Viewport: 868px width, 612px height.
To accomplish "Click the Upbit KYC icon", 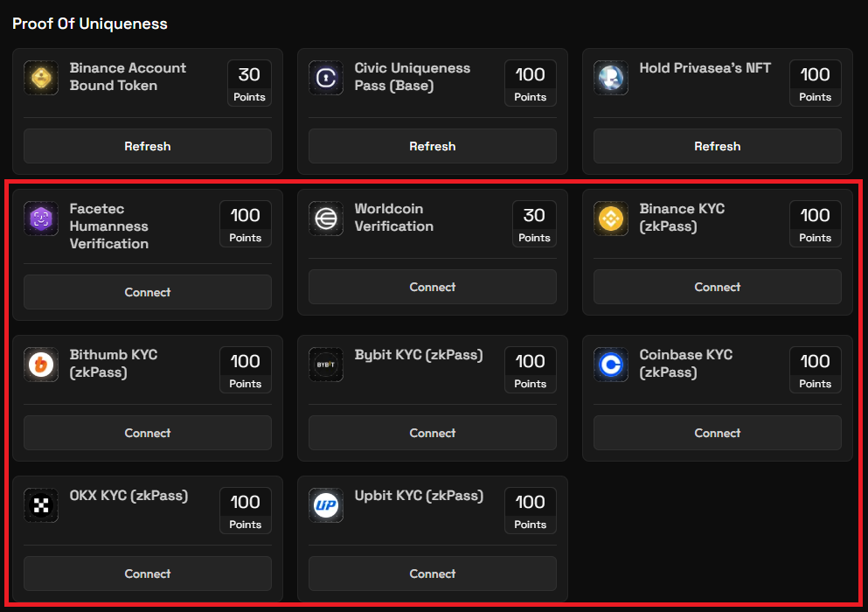I will point(326,505).
